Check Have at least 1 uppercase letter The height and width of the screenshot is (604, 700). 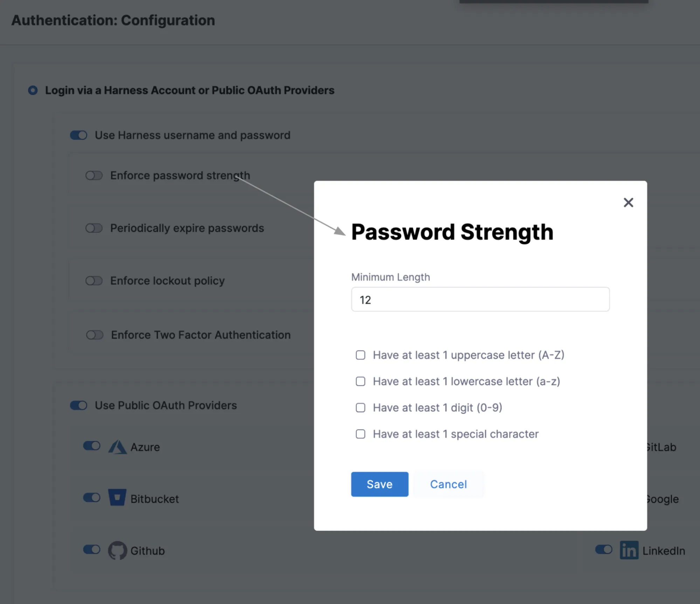pos(360,355)
